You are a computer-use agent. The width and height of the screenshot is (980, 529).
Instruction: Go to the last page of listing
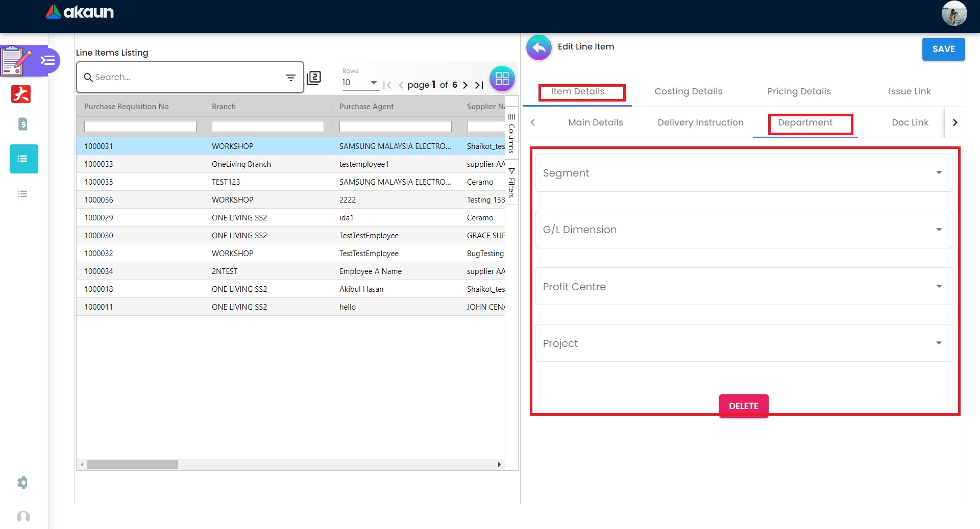pyautogui.click(x=479, y=85)
